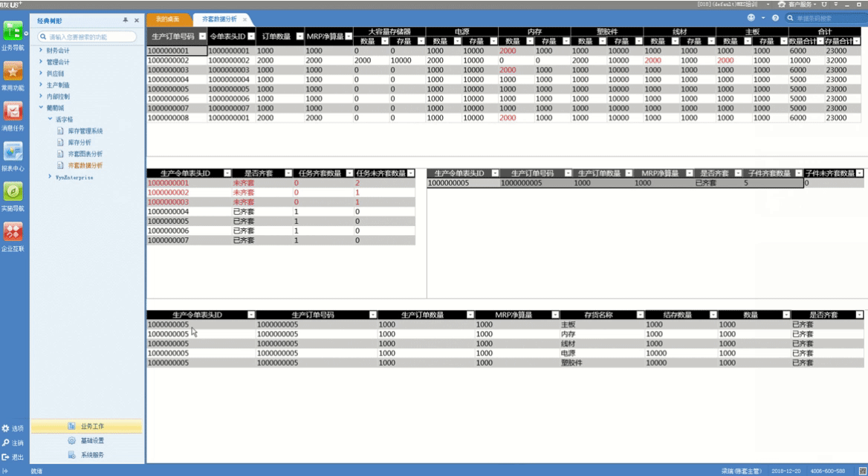The width and height of the screenshot is (868, 476).
Task: Click the 业务工作 section icon
Action: click(x=71, y=426)
